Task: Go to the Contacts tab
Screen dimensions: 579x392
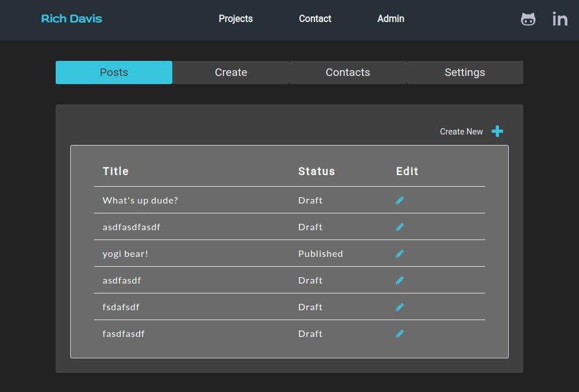Action: pyautogui.click(x=348, y=72)
